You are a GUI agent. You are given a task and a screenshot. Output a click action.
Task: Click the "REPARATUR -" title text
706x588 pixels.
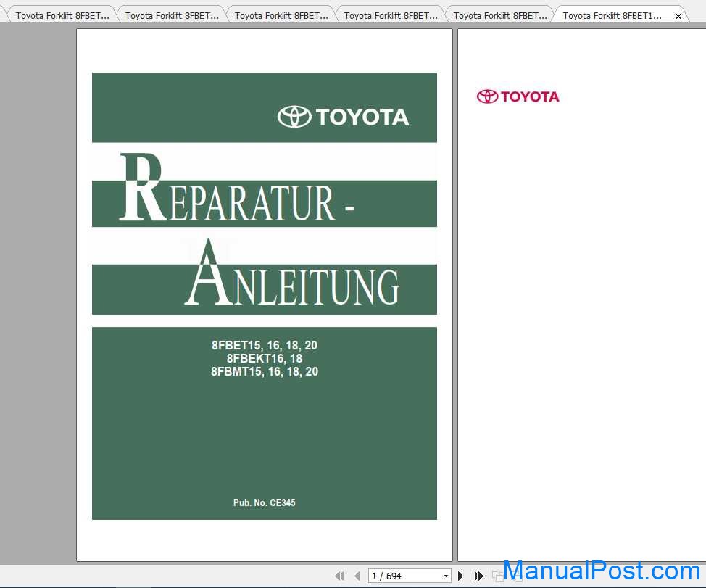237,189
